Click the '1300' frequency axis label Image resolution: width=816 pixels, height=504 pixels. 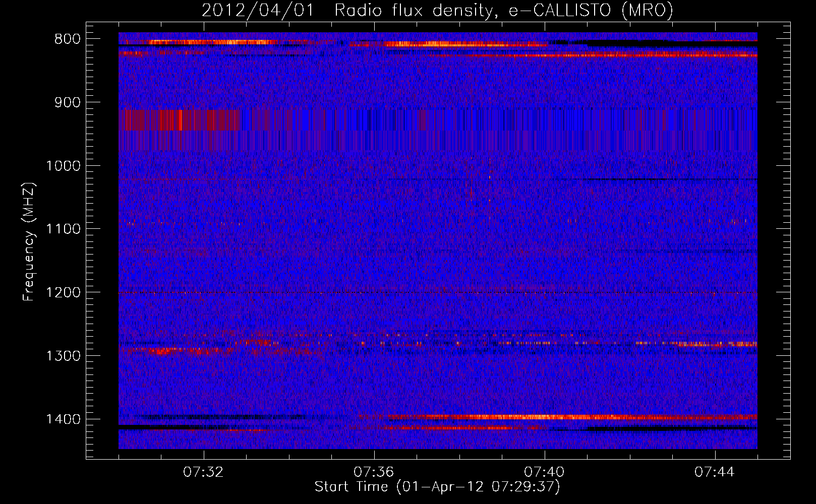(x=63, y=356)
